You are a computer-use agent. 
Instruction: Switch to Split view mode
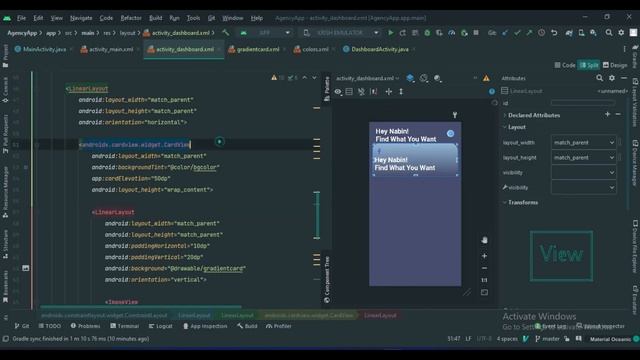[x=589, y=65]
